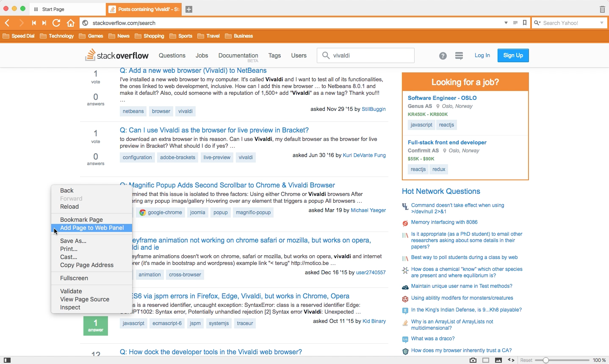Screen dimensions: 609x364
Task: Open search engine selector magnifier dropdown
Action: (537, 23)
